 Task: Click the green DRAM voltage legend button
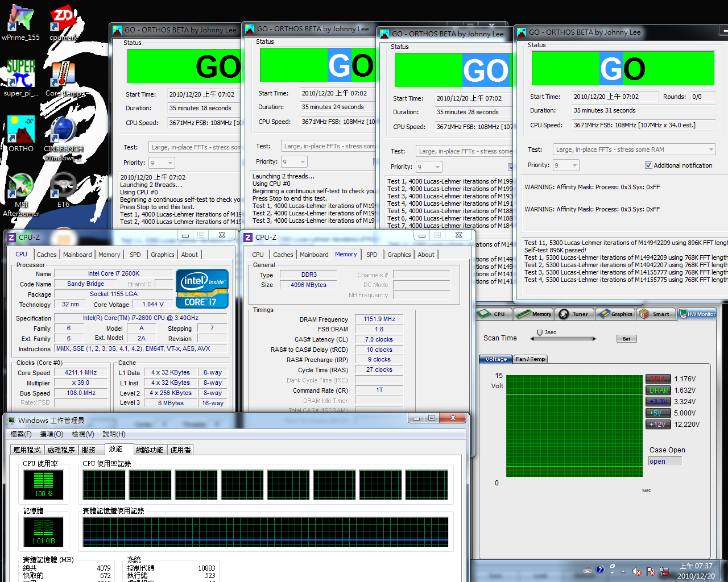point(658,390)
